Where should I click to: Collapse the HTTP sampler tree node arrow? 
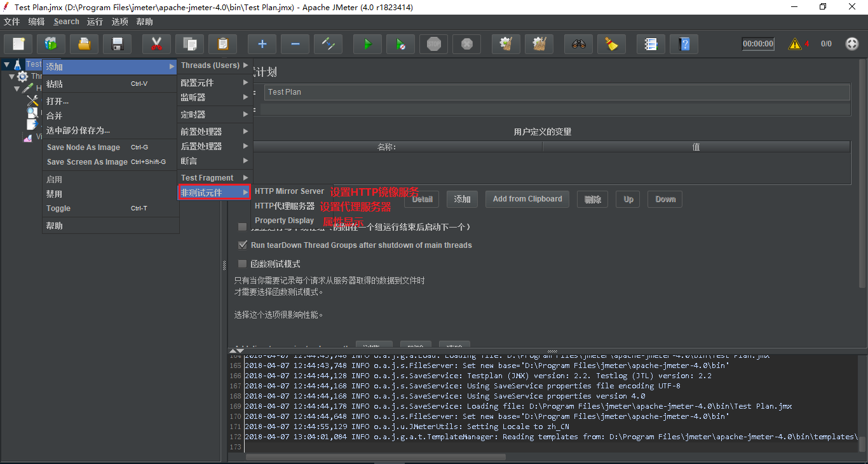[17, 88]
